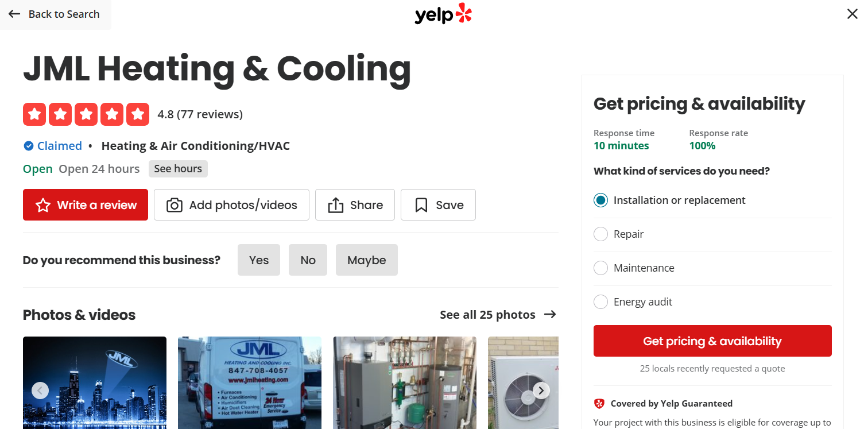Screen dimensions: 868x429
Task: Click the back arrow icon
Action: [x=14, y=14]
